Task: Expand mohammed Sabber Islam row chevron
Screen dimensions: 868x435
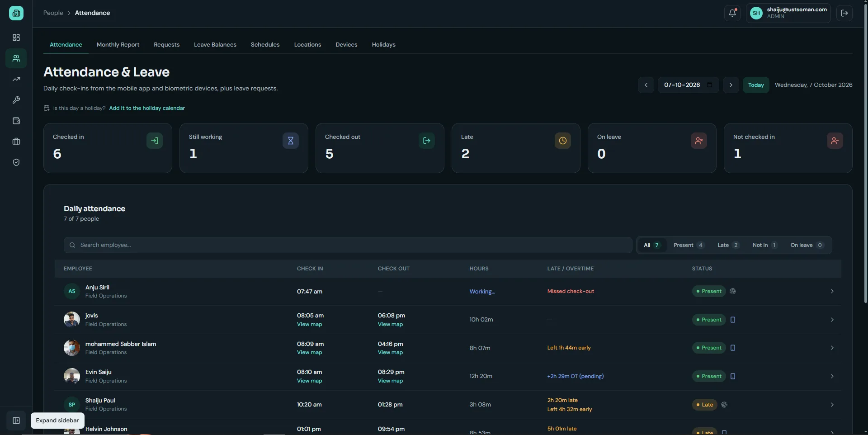Action: click(x=832, y=348)
